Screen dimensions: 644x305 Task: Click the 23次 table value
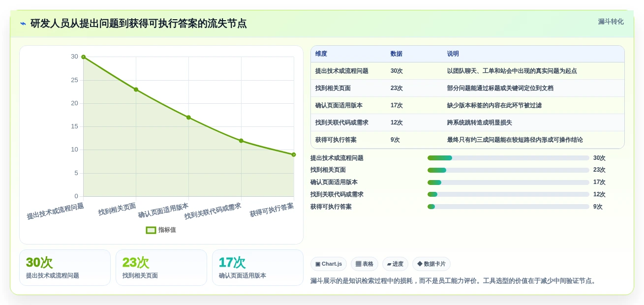397,88
